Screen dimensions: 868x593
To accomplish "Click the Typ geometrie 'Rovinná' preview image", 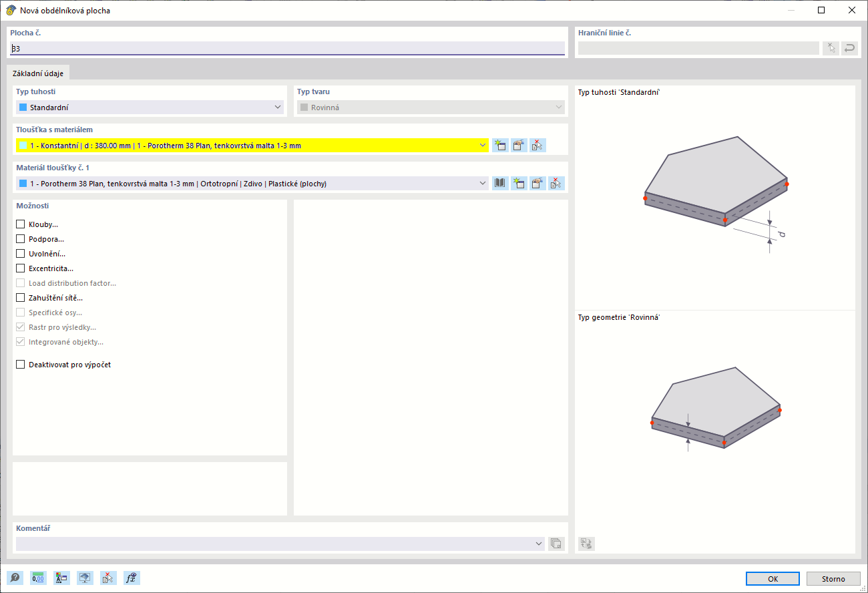I will 715,409.
